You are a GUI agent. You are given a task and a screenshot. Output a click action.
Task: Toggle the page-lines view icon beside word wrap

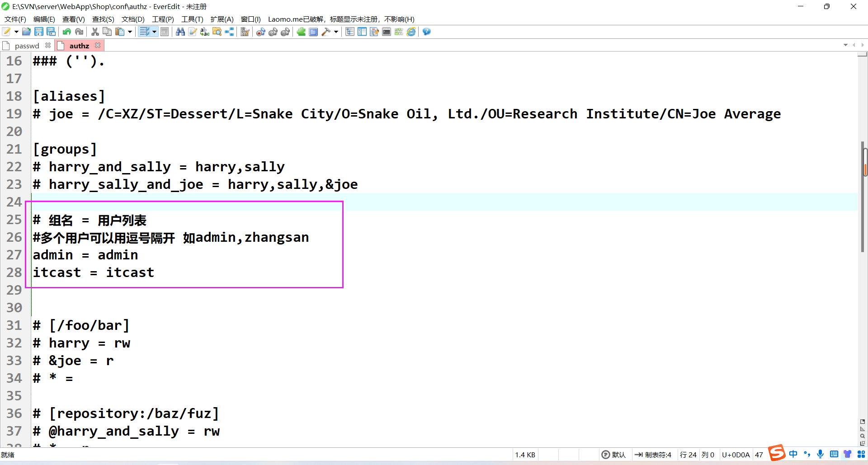coord(165,32)
